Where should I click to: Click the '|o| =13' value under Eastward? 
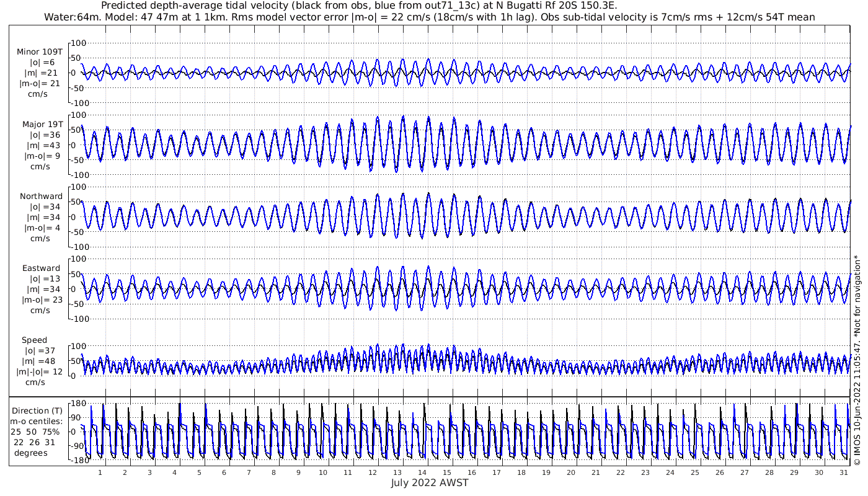click(x=43, y=279)
